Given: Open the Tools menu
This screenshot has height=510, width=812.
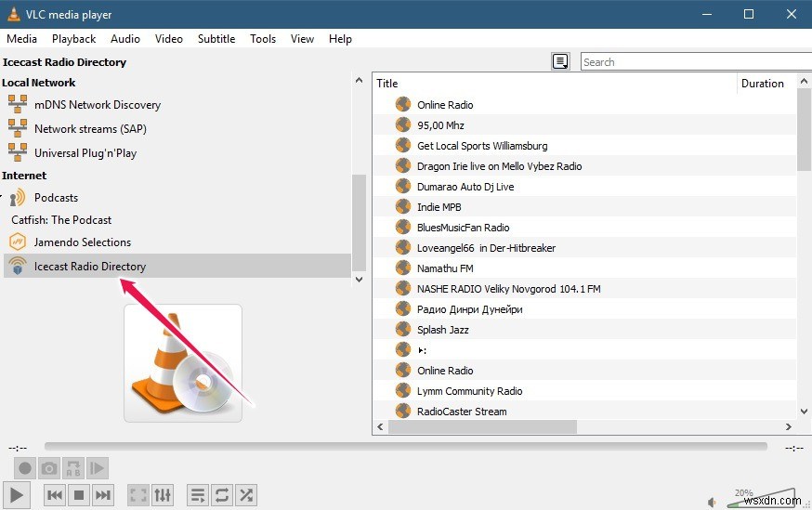Looking at the screenshot, I should coord(263,39).
